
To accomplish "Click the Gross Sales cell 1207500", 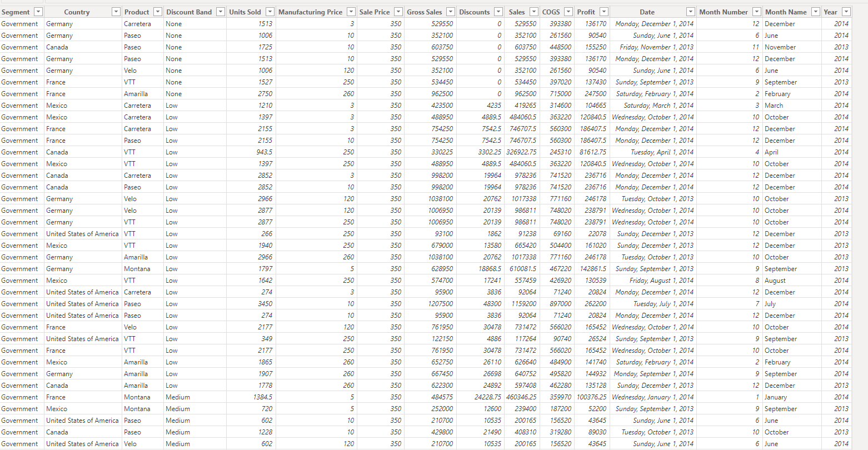I will pyautogui.click(x=440, y=304).
